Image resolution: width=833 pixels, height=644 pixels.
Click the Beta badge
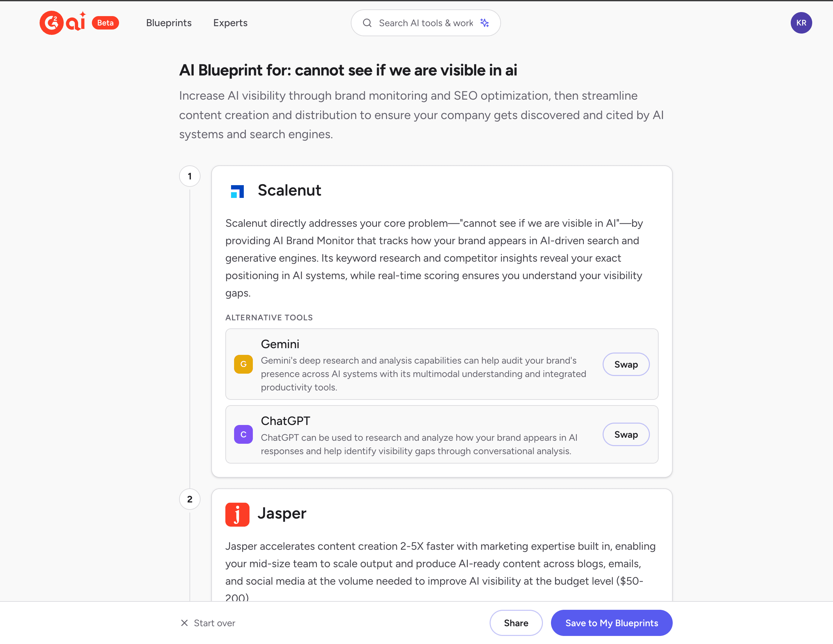(x=105, y=23)
